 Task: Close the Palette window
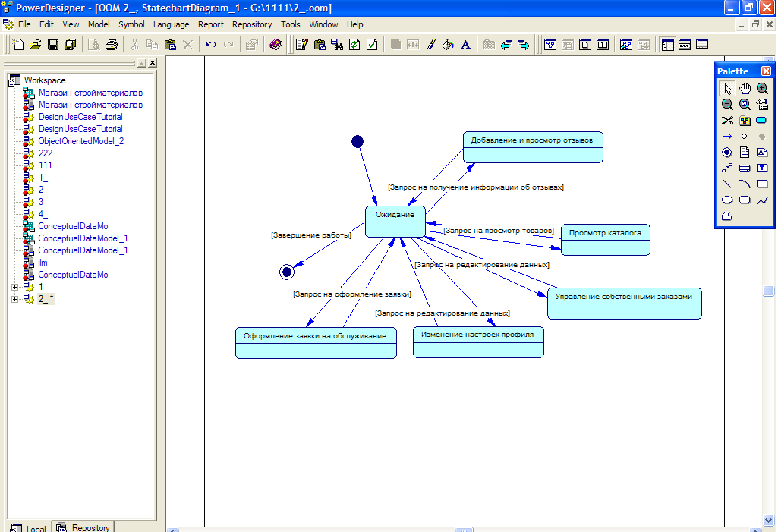766,71
